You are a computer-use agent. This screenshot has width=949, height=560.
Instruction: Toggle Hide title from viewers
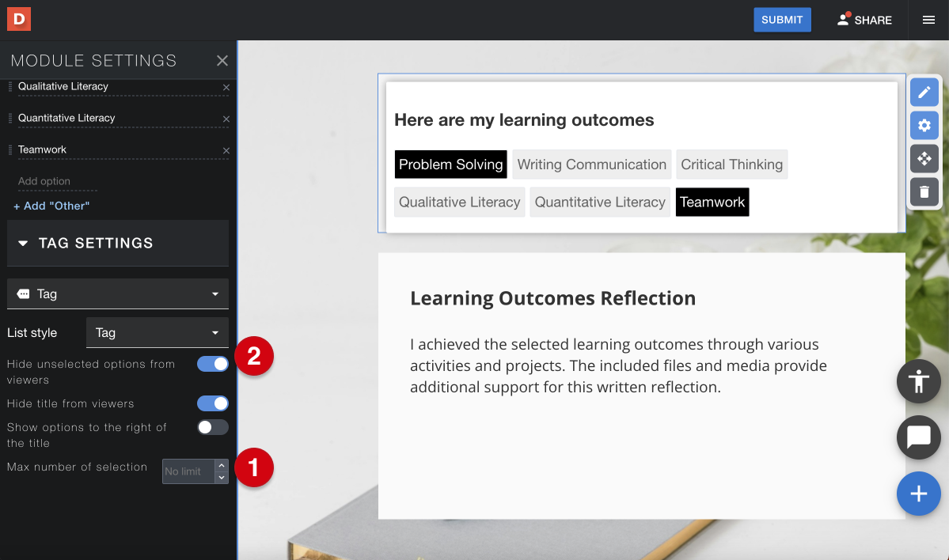[212, 403]
